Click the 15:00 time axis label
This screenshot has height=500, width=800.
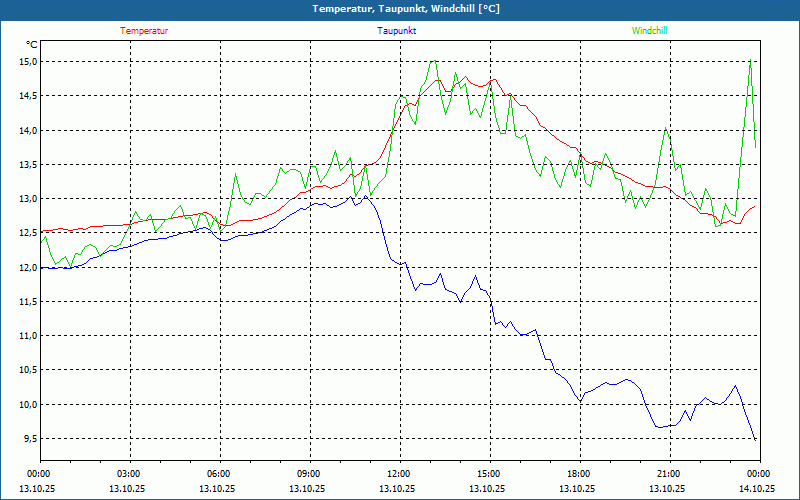pyautogui.click(x=490, y=473)
